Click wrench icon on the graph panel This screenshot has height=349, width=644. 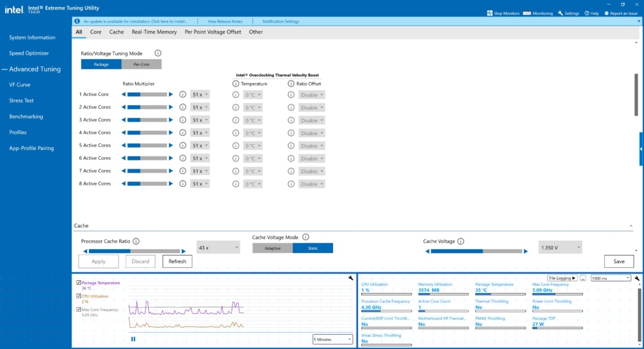[x=351, y=278]
